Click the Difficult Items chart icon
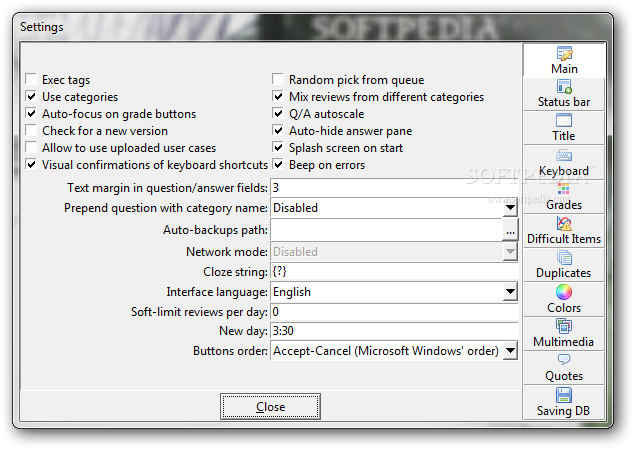 pyautogui.click(x=564, y=223)
